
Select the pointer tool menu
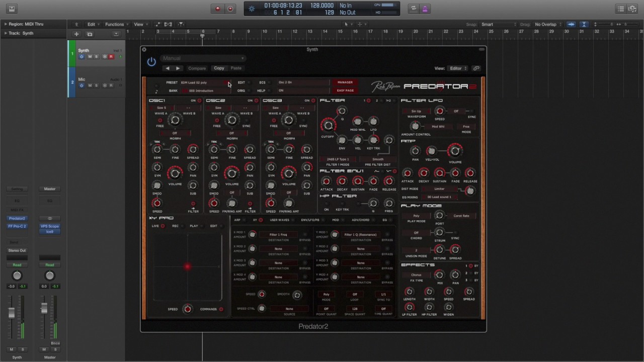347,24
